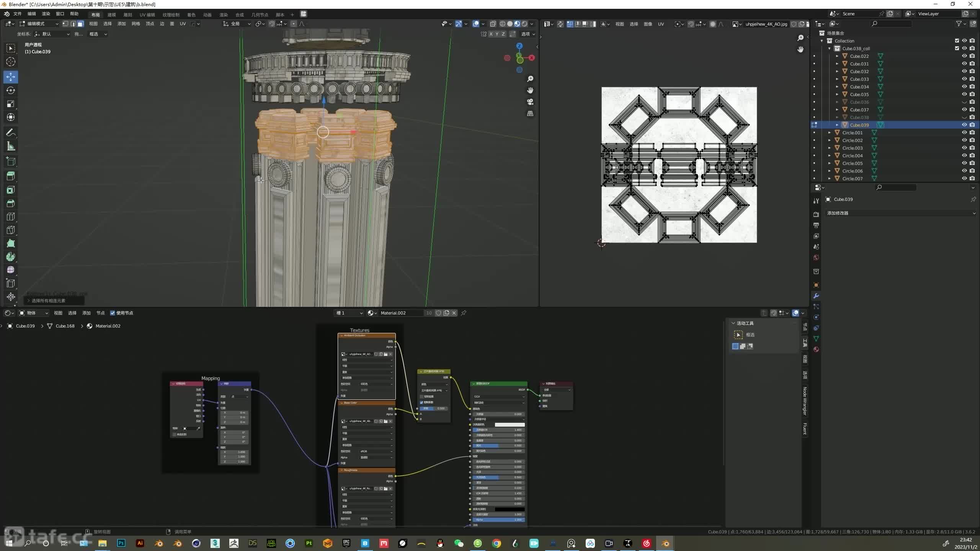
Task: Toggle UV sync selection in UV editor
Action: [560, 24]
